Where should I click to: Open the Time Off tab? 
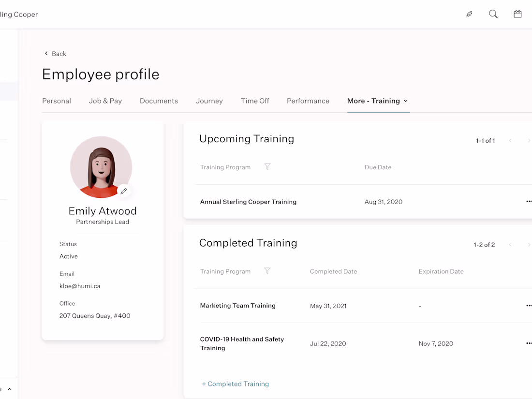click(x=255, y=101)
